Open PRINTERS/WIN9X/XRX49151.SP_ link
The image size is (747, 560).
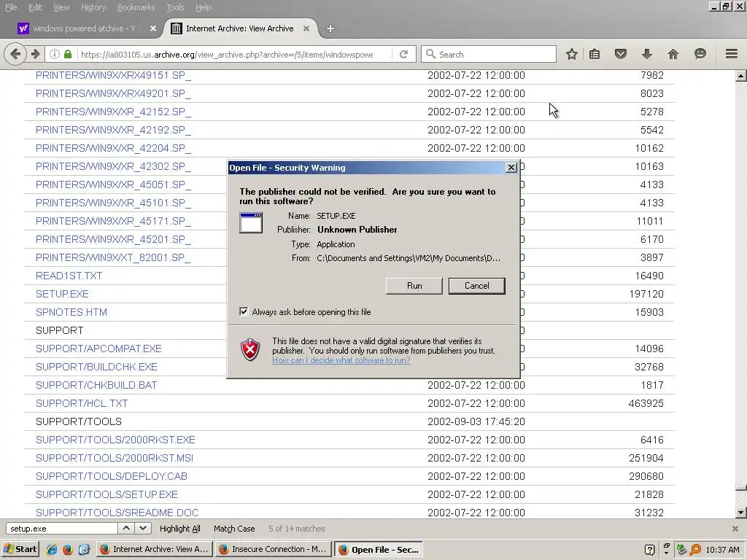pos(113,75)
